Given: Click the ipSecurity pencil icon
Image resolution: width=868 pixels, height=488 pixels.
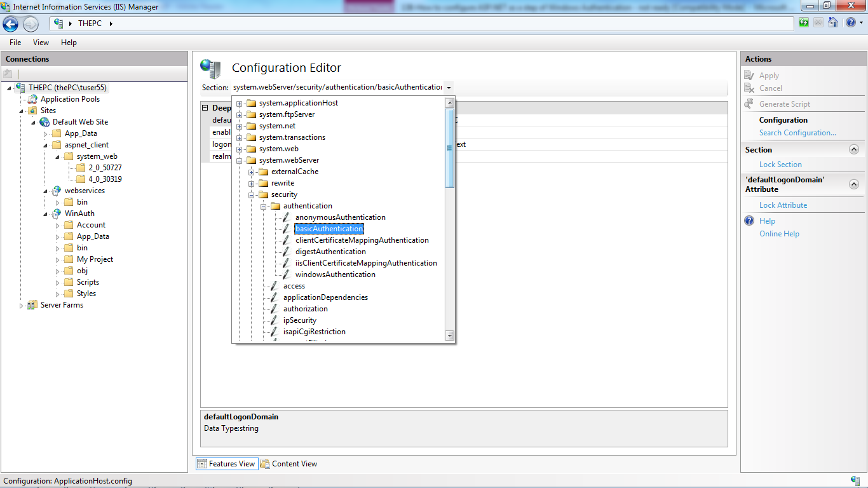Looking at the screenshot, I should (x=275, y=320).
